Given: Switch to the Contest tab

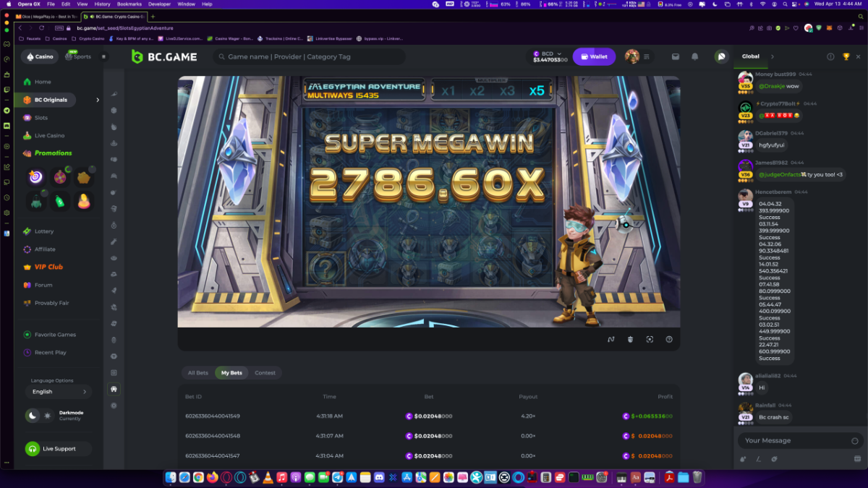Looking at the screenshot, I should tap(265, 373).
